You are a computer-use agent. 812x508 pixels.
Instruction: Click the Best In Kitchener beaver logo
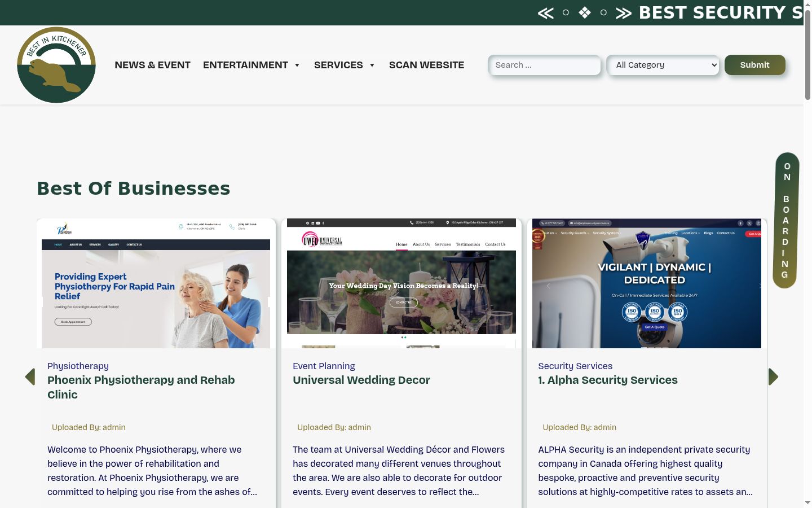[56, 65]
